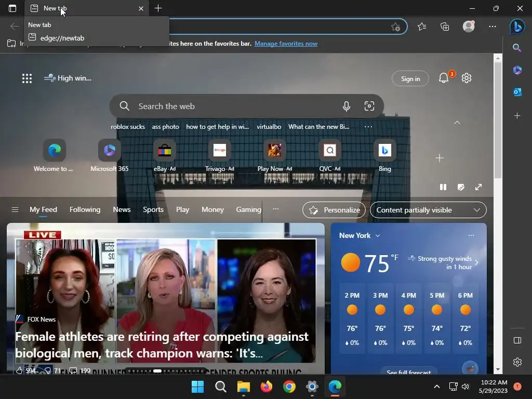
Task: Open a new tab with plus button
Action: coord(158,8)
